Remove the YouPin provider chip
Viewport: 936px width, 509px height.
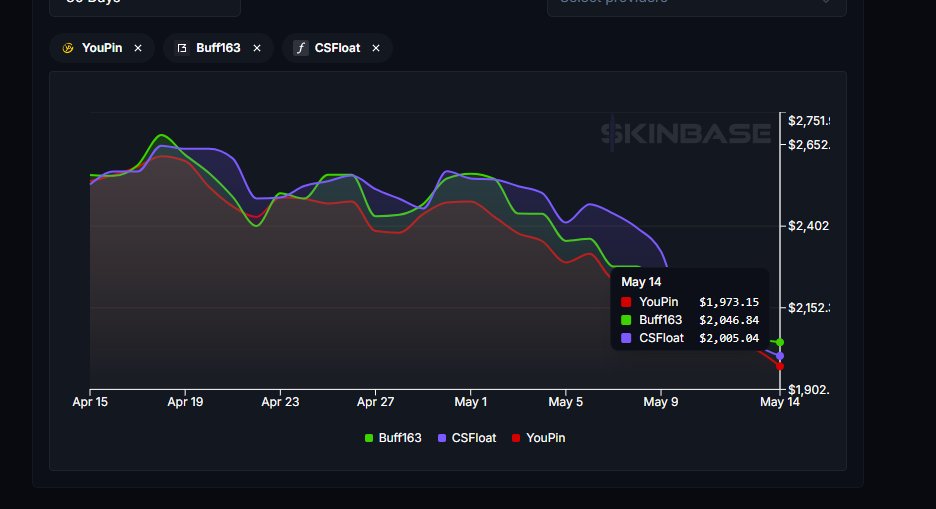(138, 48)
